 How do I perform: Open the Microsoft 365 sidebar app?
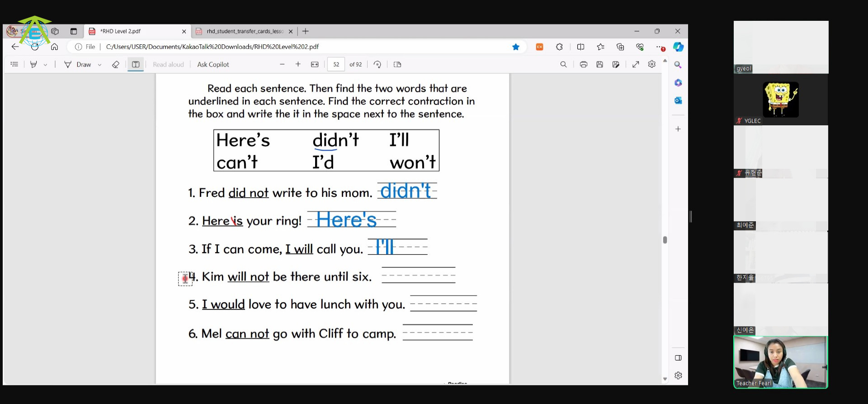(x=678, y=83)
